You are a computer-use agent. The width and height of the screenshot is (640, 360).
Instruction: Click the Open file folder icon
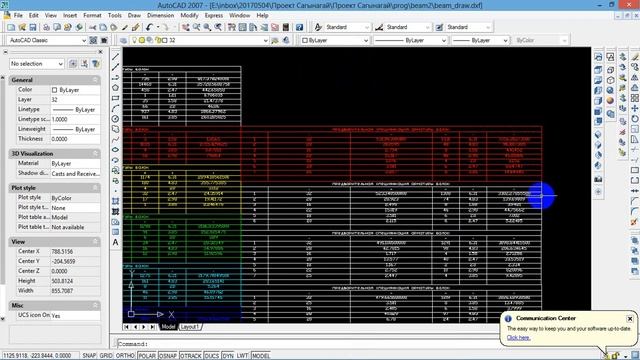click(22, 27)
